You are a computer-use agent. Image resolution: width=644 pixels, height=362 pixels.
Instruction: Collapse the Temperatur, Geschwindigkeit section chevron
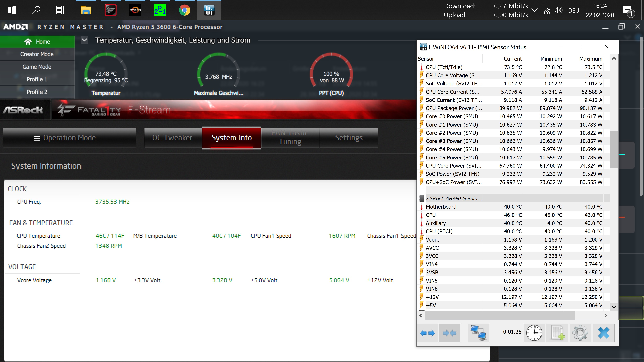coord(85,40)
